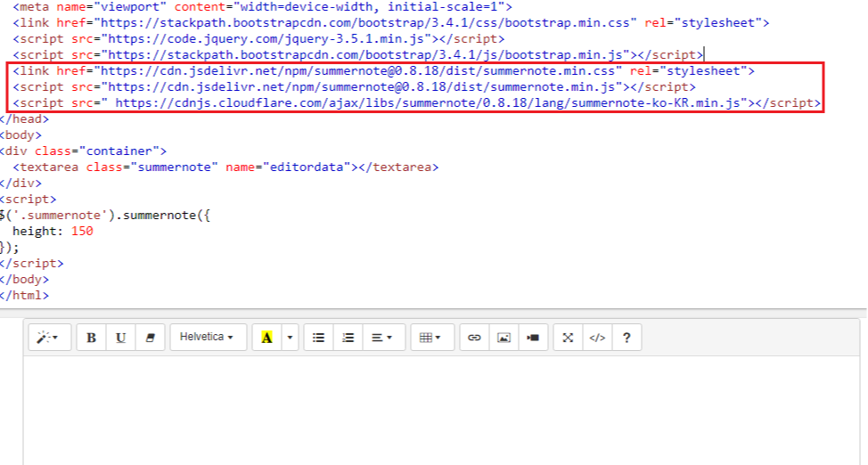Click the textarea name "editordata" text
The width and height of the screenshot is (868, 465).
pos(307,167)
